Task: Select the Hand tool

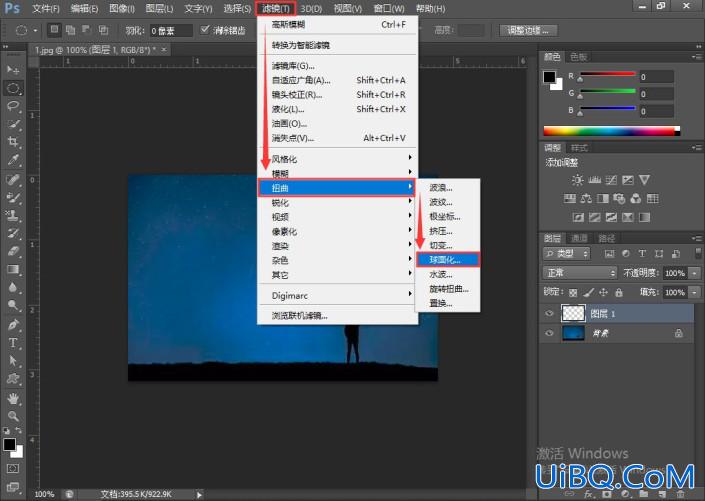Action: click(x=13, y=398)
